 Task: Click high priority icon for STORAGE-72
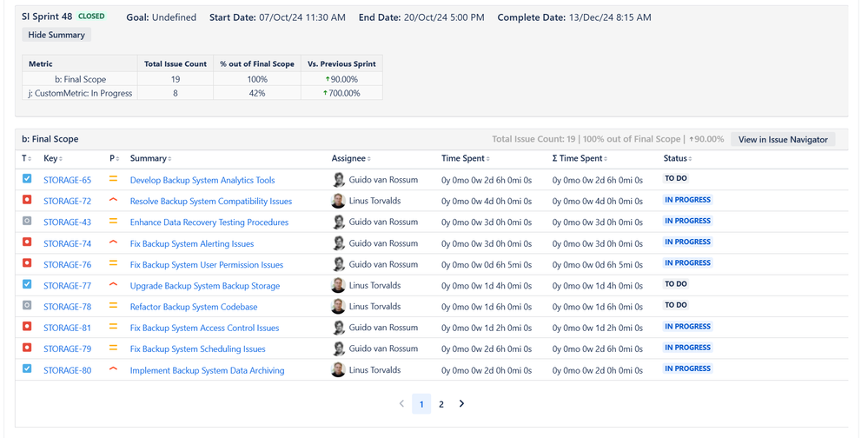114,200
